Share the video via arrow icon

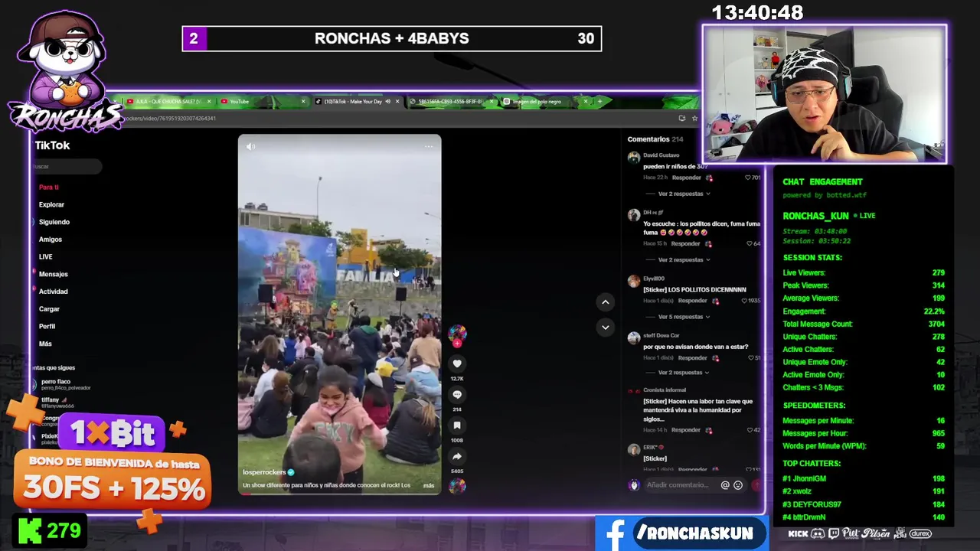click(x=457, y=456)
